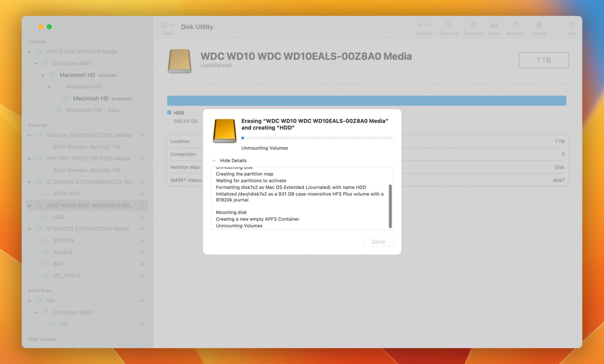Open the Info toolbar icon
The width and height of the screenshot is (604, 364).
(571, 25)
